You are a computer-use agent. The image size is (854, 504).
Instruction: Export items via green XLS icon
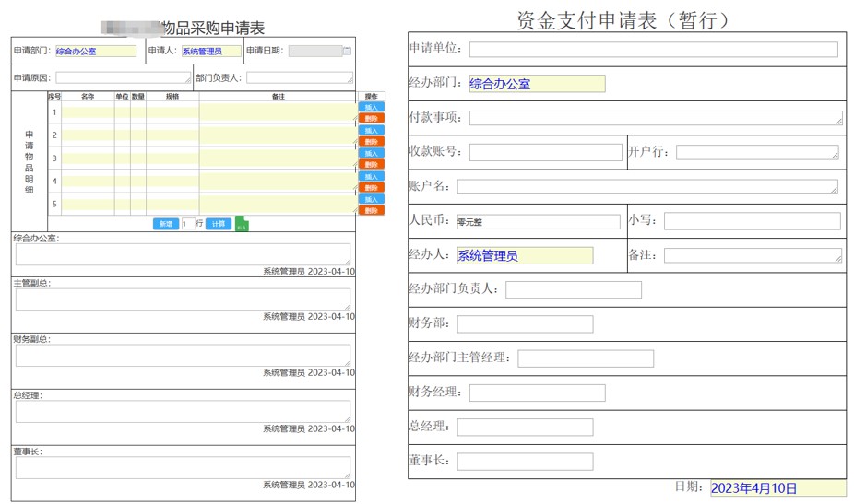pos(242,224)
